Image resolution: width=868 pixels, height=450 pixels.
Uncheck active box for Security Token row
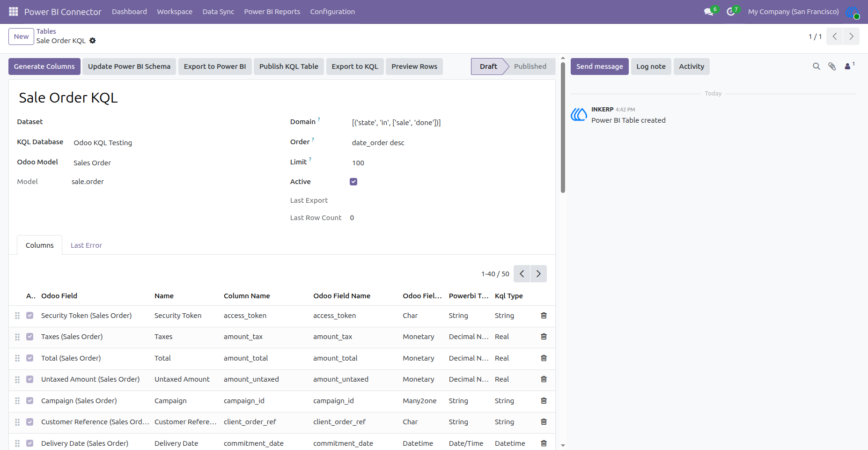pyautogui.click(x=30, y=316)
